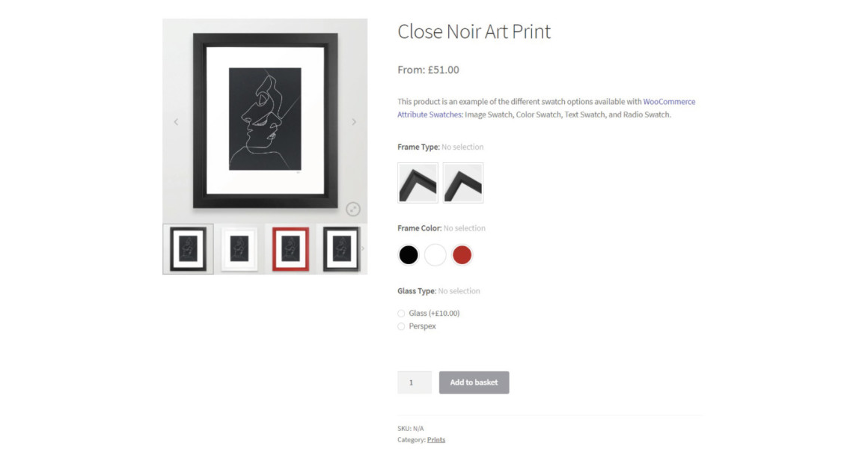This screenshot has height=461, width=868.
Task: Show the fourth dark-framed thumbnail
Action: tap(341, 249)
